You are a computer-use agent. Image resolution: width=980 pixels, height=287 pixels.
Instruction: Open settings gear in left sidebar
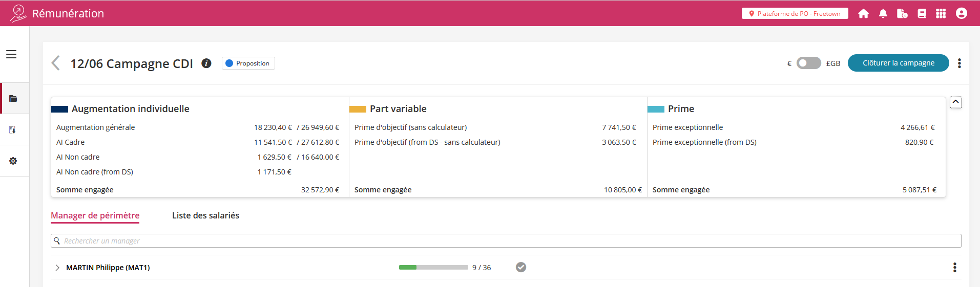click(13, 161)
